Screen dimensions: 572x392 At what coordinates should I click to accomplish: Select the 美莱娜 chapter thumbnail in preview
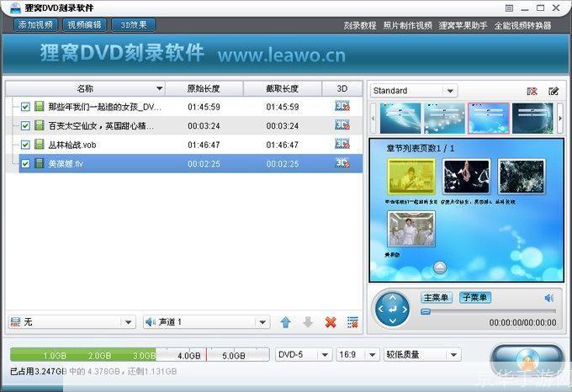(x=410, y=229)
